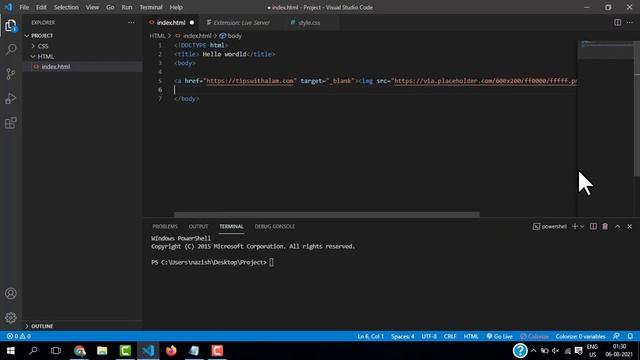Open Chrome from the taskbar
Screen dimensions: 640x360
pyautogui.click(x=80, y=351)
